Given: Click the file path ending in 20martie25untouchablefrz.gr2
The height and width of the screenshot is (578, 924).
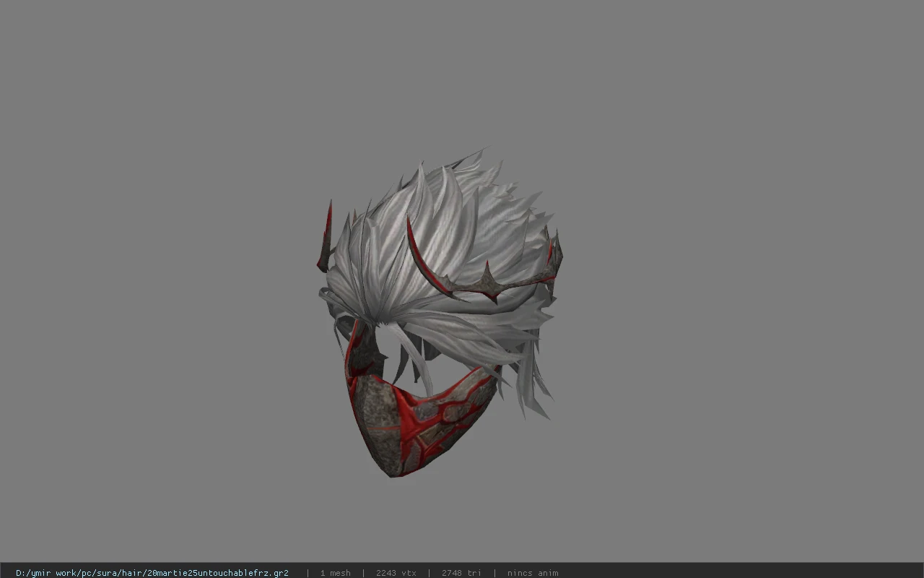Looking at the screenshot, I should pyautogui.click(x=152, y=573).
